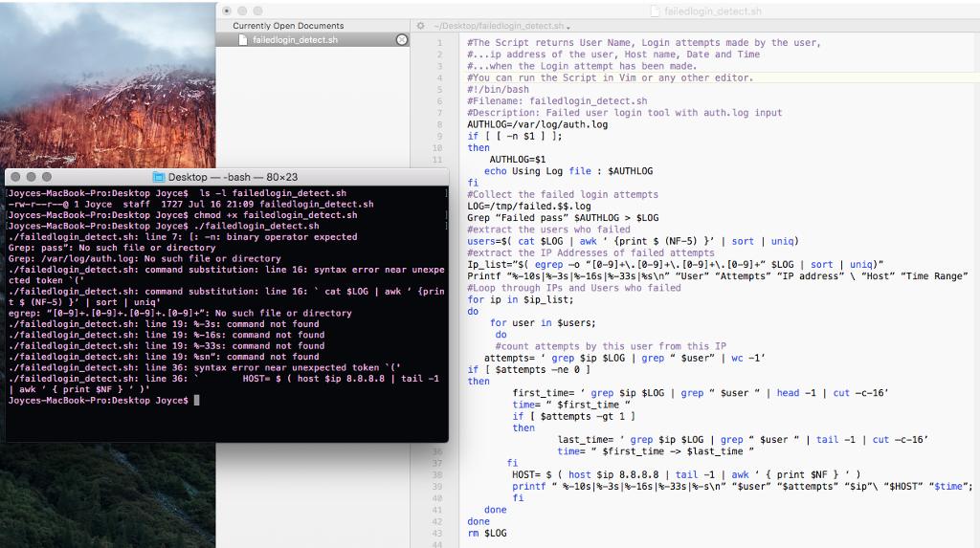Image resolution: width=980 pixels, height=548 pixels.
Task: Click the gear icon above the editor gutter
Action: pos(421,26)
